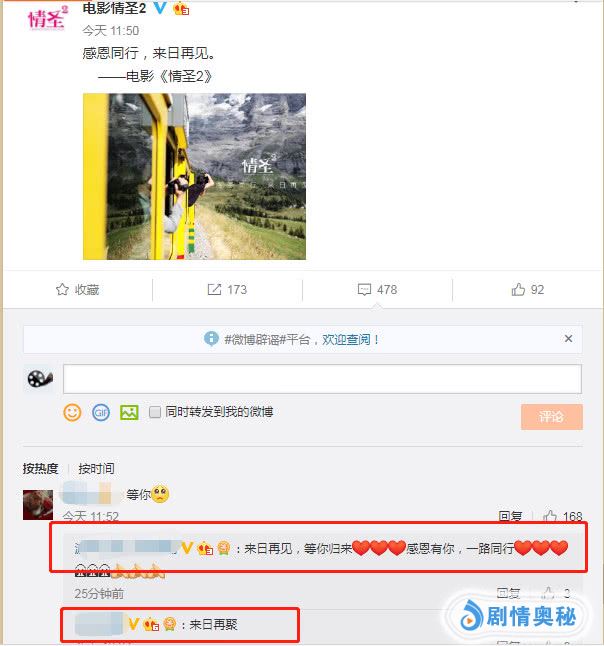Image resolution: width=604 pixels, height=646 pixels.
Task: Open the yellow train post image
Action: click(x=194, y=176)
